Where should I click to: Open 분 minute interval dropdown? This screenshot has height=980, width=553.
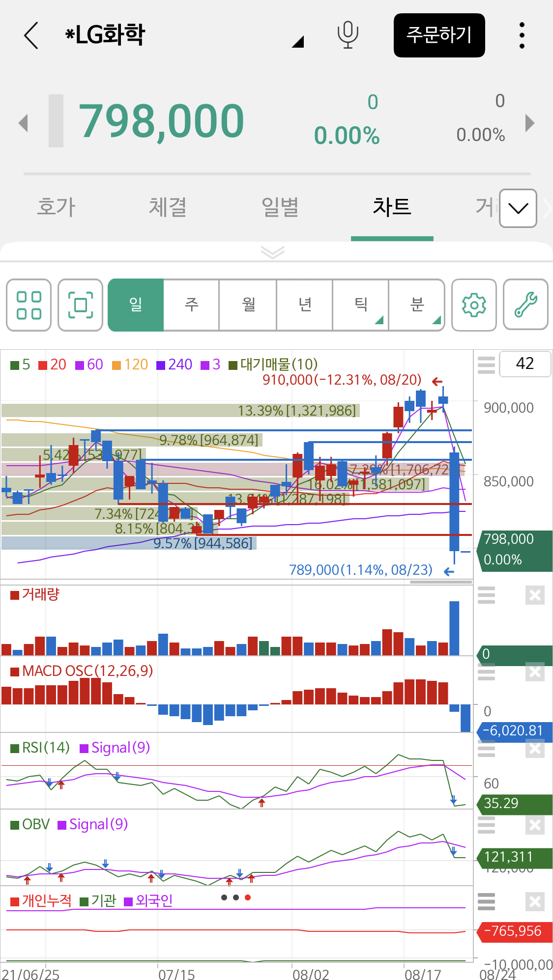[417, 305]
